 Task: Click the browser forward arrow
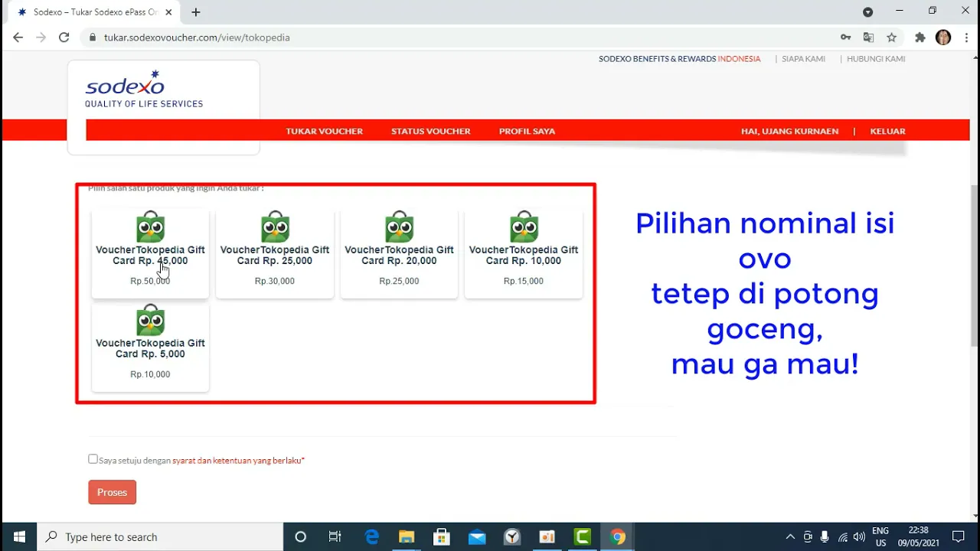[41, 37]
